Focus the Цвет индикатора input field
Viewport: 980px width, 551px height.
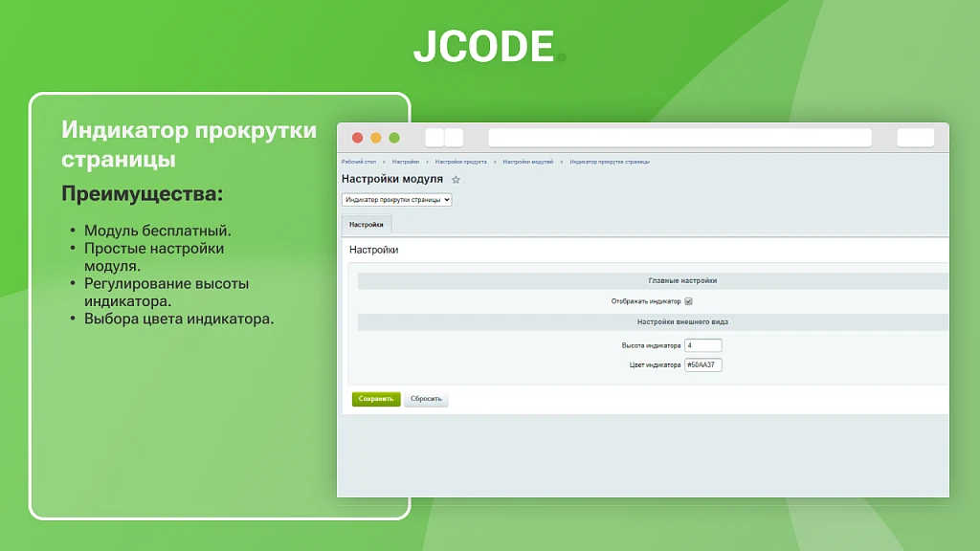coord(703,364)
